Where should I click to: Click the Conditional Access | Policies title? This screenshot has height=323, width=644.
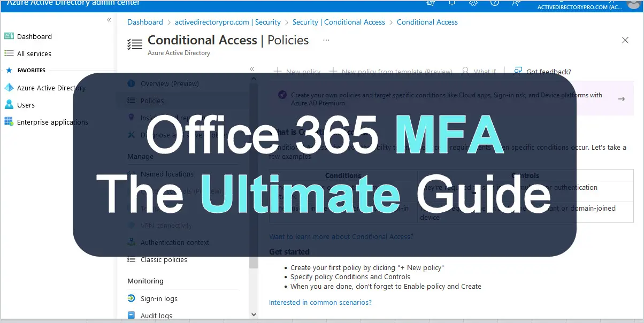click(x=228, y=40)
